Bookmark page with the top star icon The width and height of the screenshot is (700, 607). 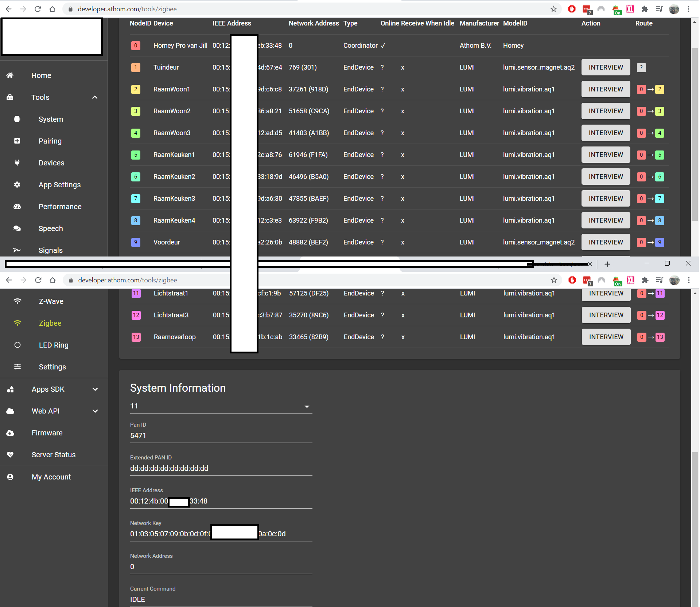click(553, 9)
